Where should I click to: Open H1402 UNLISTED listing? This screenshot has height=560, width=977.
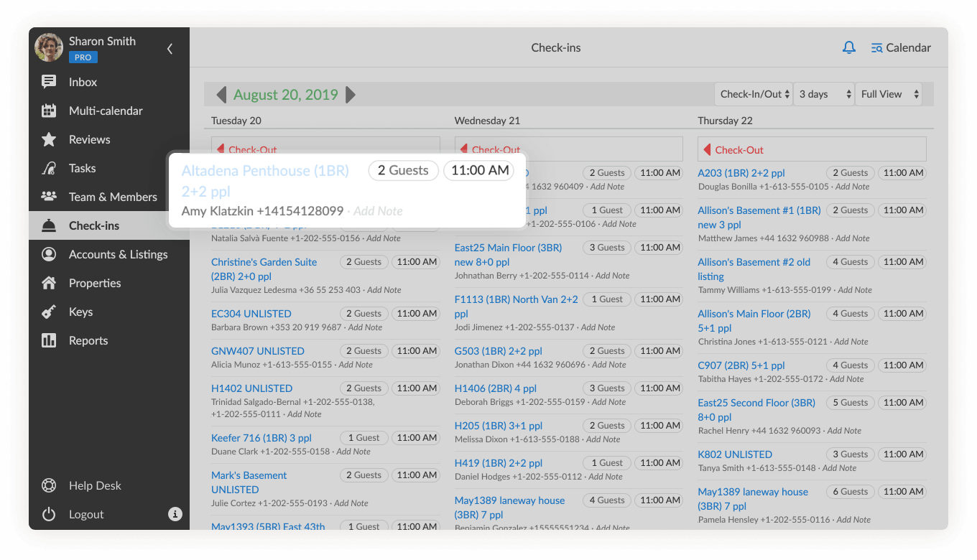(252, 388)
